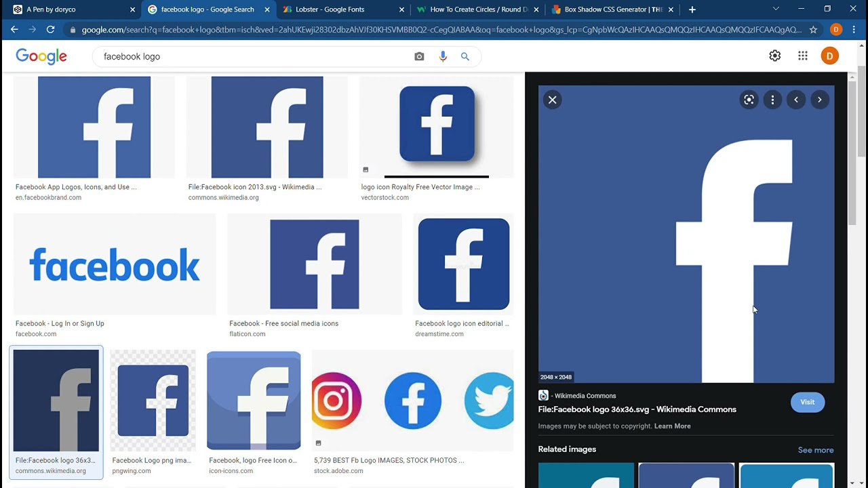
Task: Click the Visit button
Action: pyautogui.click(x=807, y=402)
